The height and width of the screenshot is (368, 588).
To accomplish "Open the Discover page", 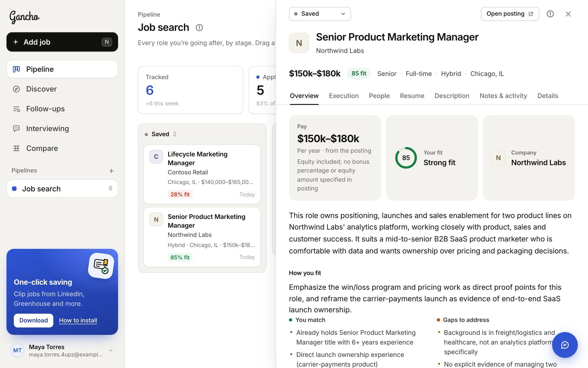I will coord(62,89).
